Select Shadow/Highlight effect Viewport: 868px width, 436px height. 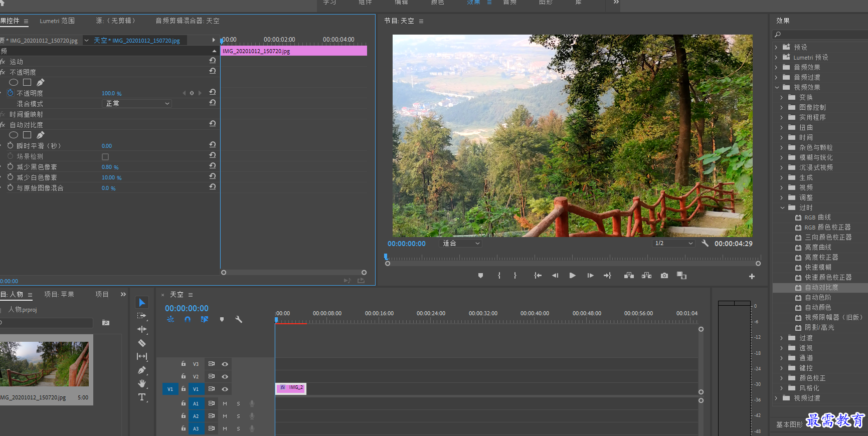point(819,327)
